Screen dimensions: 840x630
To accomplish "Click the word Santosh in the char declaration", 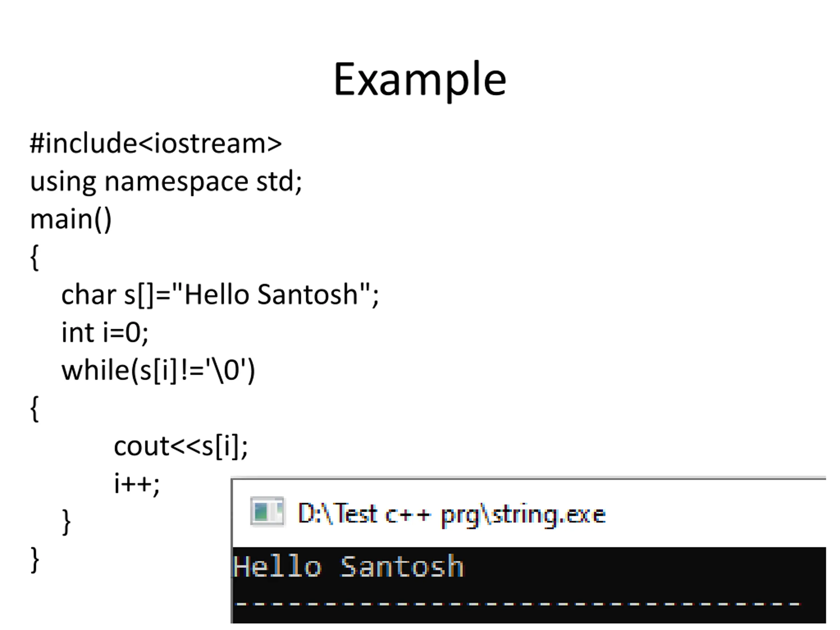I will pyautogui.click(x=307, y=295).
